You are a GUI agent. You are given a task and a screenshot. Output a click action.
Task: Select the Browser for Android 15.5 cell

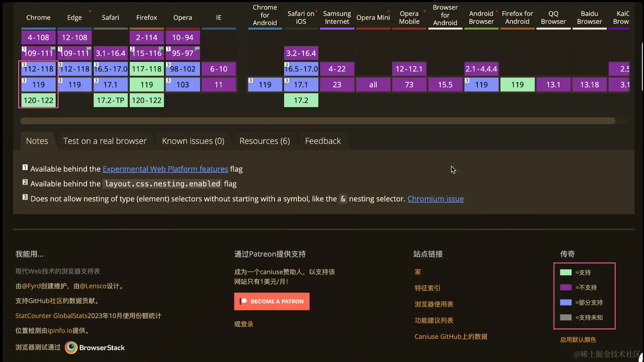(445, 84)
